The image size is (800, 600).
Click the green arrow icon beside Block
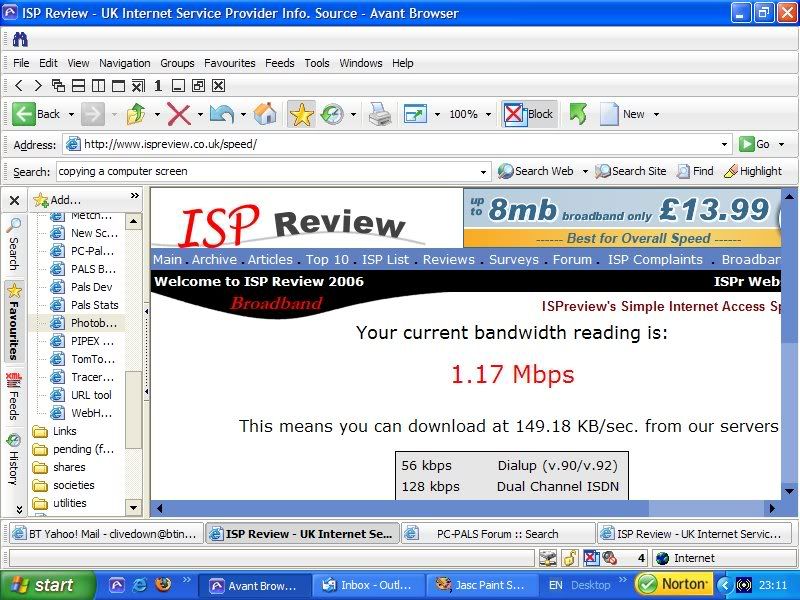point(578,114)
